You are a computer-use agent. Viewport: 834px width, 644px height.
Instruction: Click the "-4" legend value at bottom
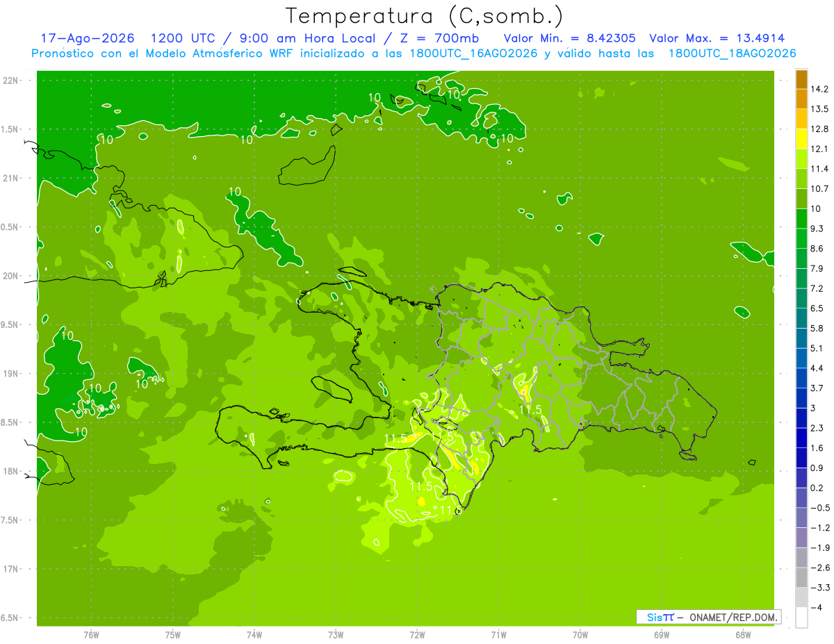[815, 607]
